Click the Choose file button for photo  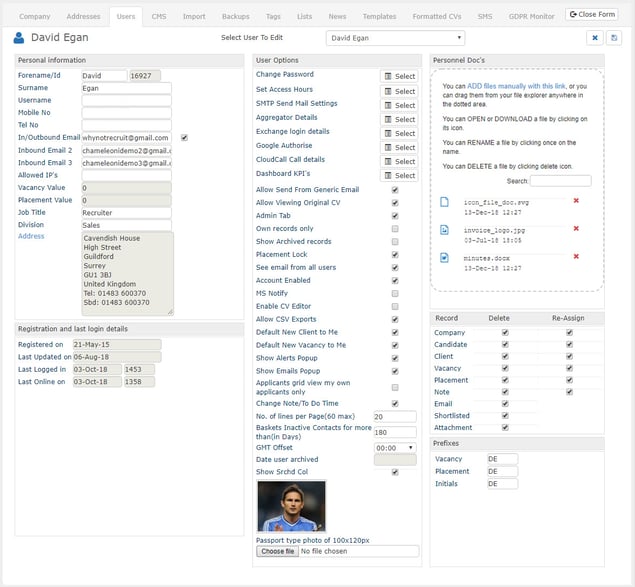[277, 551]
